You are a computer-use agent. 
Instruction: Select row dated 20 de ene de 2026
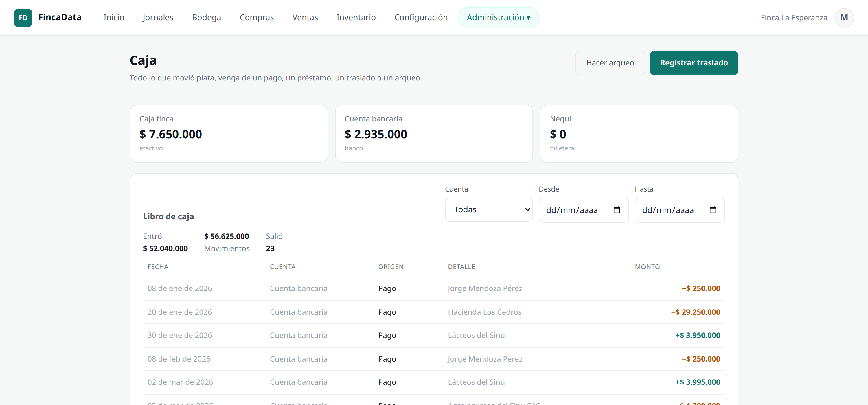tap(434, 312)
